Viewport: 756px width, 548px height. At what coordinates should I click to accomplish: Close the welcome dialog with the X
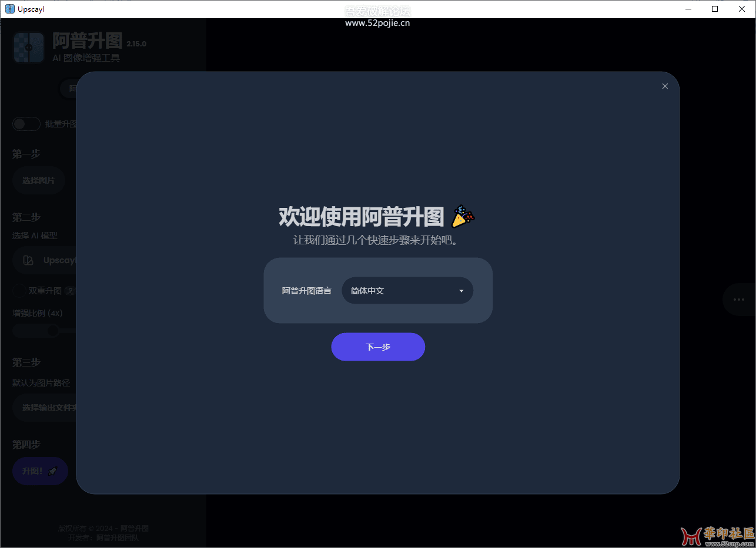pyautogui.click(x=665, y=86)
